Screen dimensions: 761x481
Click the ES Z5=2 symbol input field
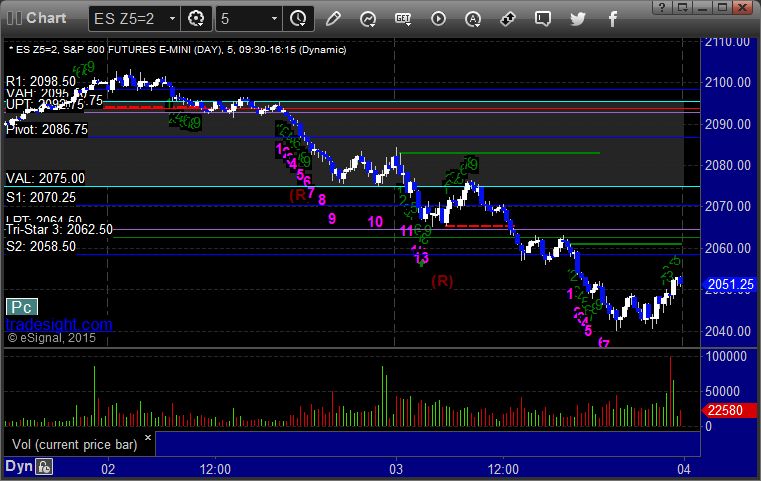tap(128, 19)
